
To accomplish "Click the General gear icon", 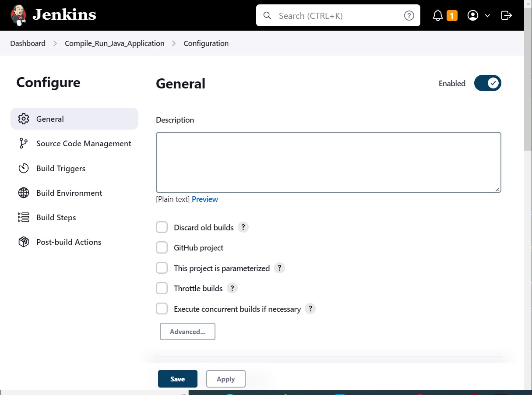I will [24, 119].
